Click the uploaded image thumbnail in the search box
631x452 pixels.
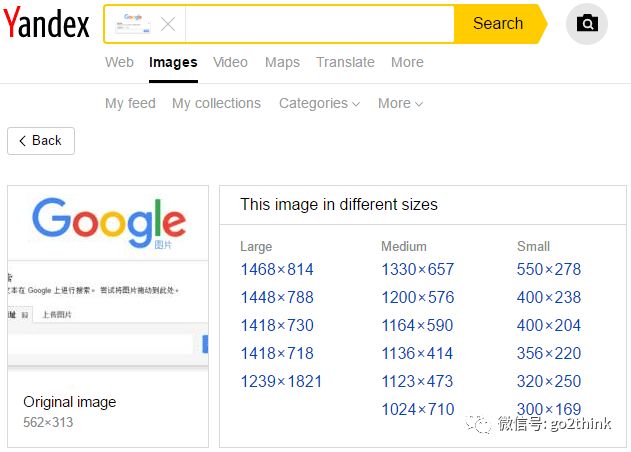(x=133, y=24)
